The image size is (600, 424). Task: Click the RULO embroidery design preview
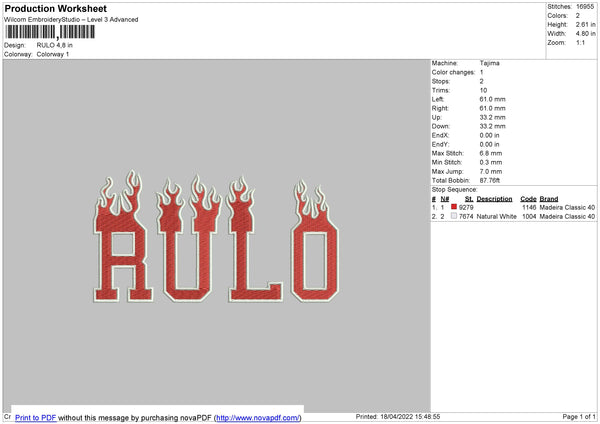click(217, 236)
